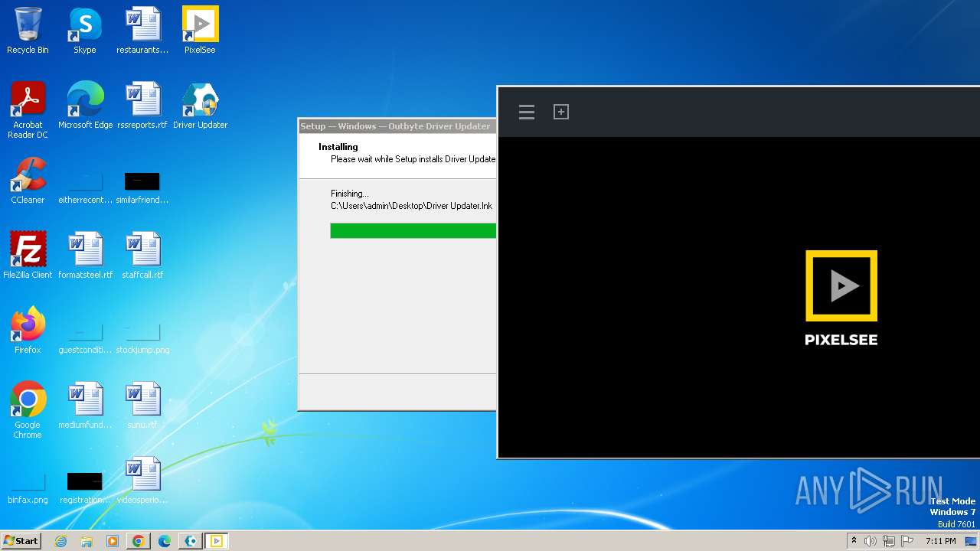The height and width of the screenshot is (551, 980).
Task: Open Internet Explorer from the taskbar
Action: (60, 541)
